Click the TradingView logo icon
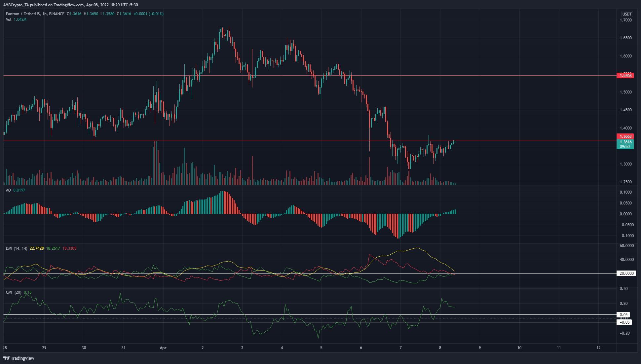This screenshot has height=364, width=641. (x=7, y=358)
